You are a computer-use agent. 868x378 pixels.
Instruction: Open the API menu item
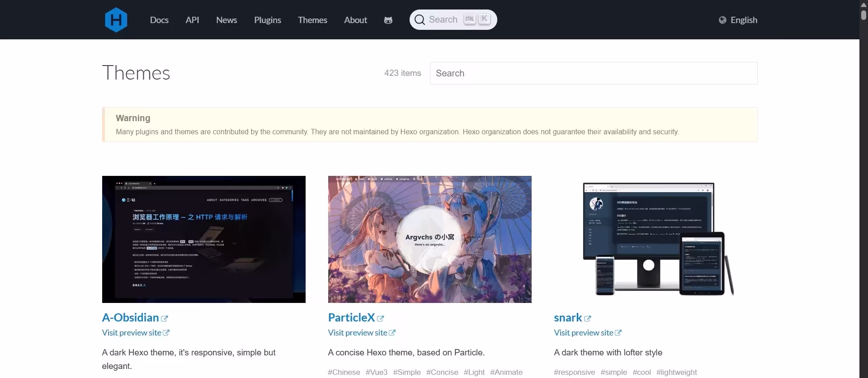pos(192,20)
